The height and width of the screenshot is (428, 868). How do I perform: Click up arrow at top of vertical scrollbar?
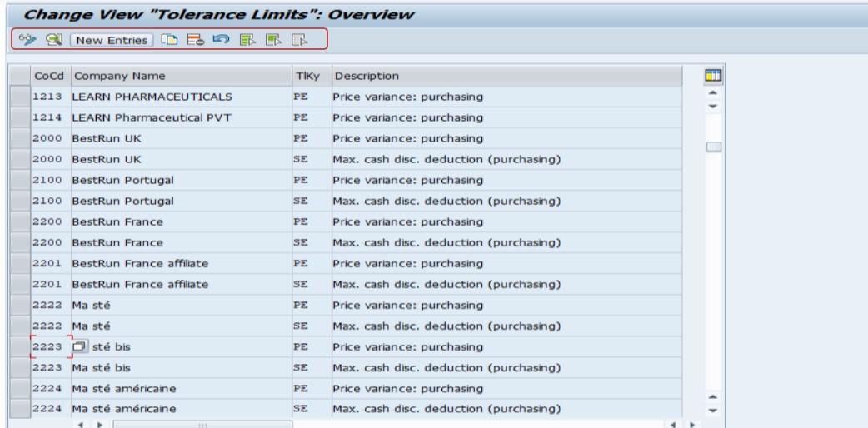[x=714, y=93]
